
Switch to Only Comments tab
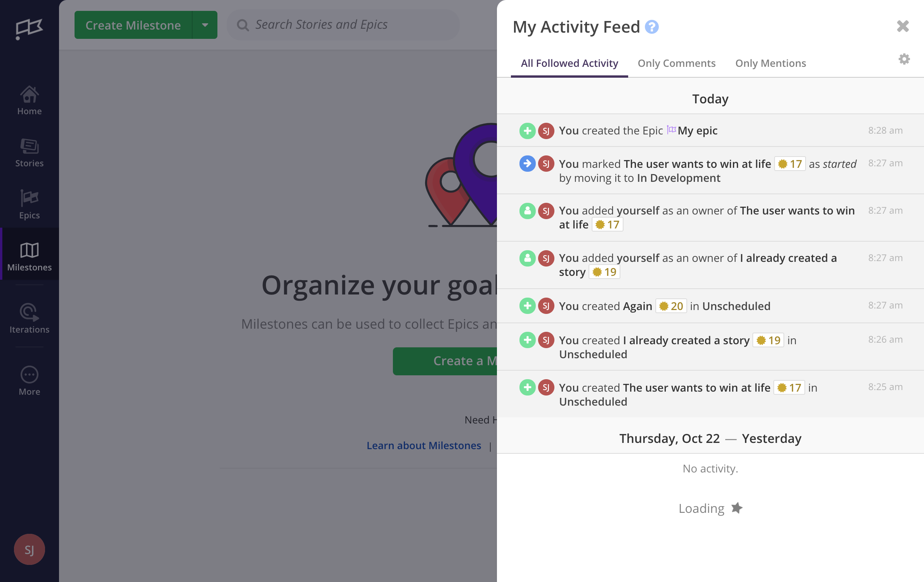676,62
